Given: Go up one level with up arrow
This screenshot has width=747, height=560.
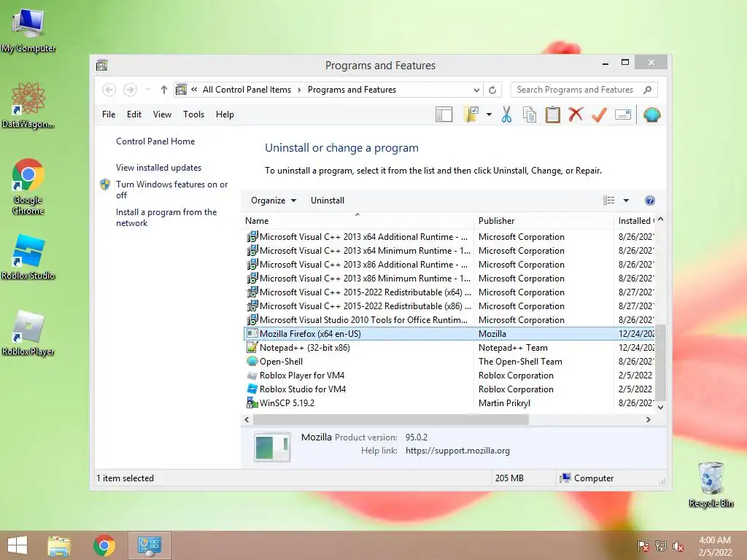Looking at the screenshot, I should (x=164, y=90).
